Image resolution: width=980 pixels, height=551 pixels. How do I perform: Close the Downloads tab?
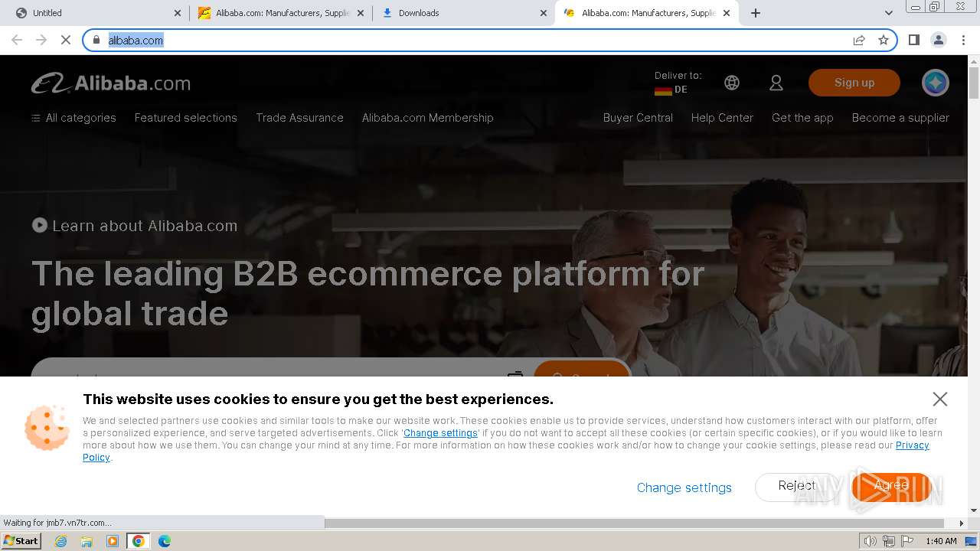(x=544, y=13)
